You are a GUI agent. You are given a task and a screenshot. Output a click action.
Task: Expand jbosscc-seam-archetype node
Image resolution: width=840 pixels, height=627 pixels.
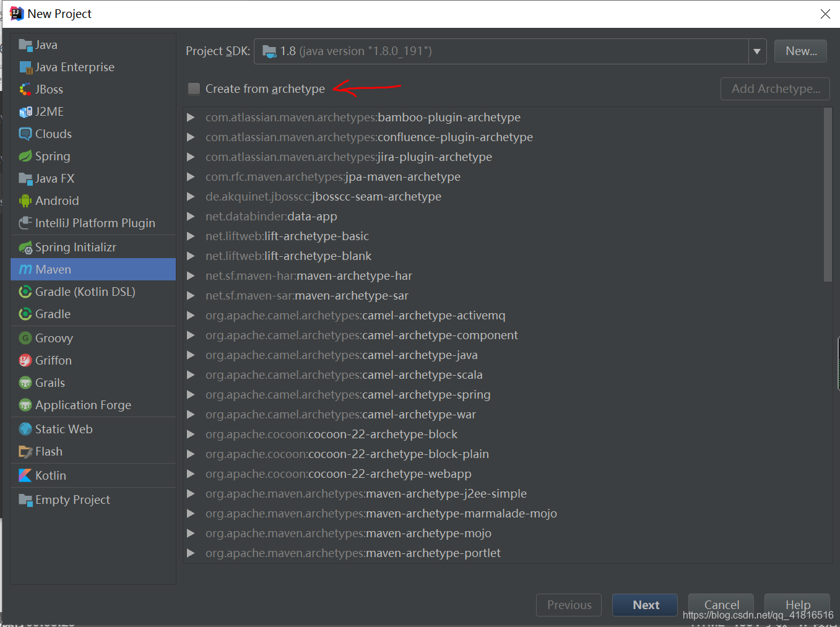coord(191,196)
